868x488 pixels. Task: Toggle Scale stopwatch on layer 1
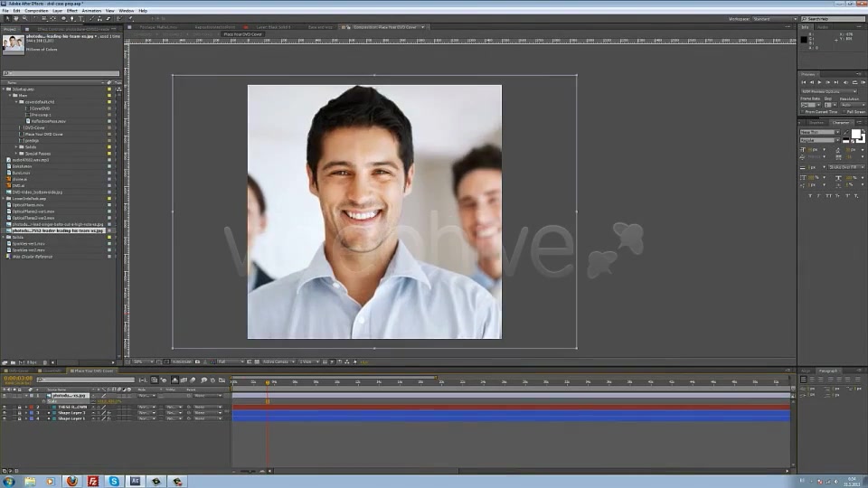(43, 401)
